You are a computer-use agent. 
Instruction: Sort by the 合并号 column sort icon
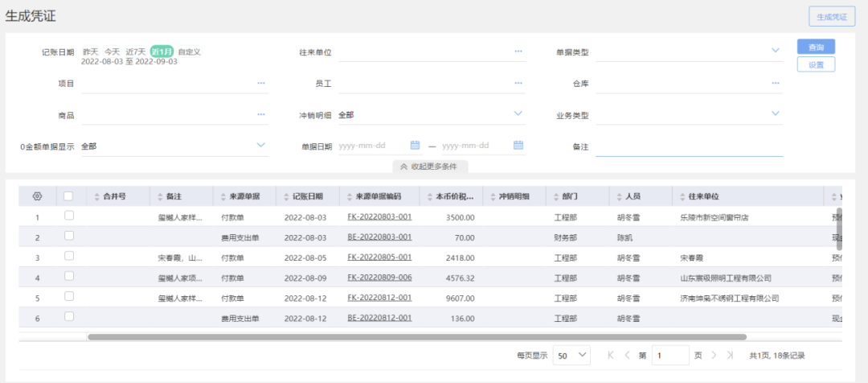pos(97,196)
